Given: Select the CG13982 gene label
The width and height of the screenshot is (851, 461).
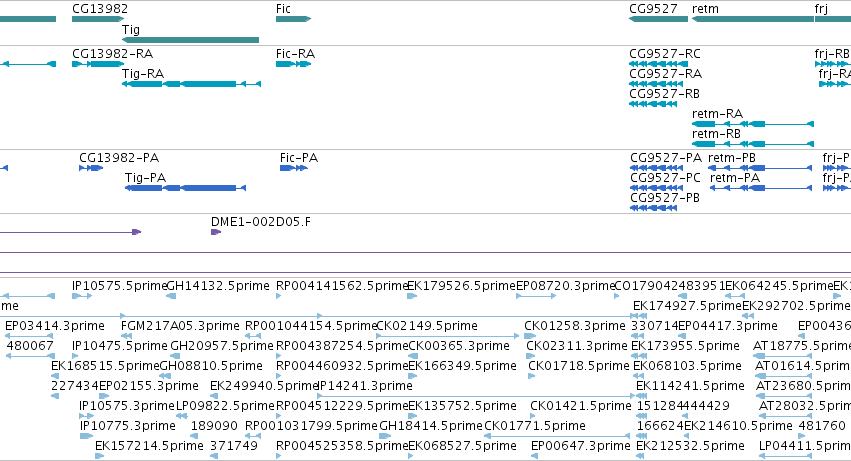Looking at the screenshot, I should click(x=100, y=9).
